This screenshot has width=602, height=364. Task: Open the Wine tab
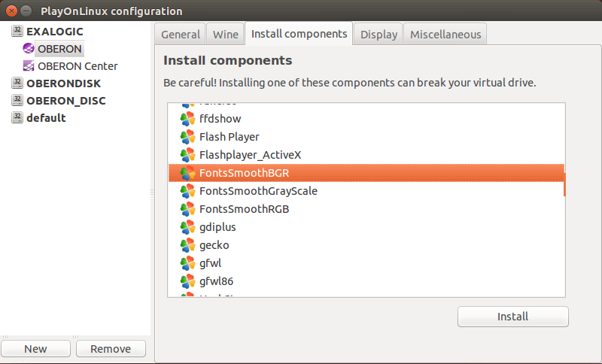point(226,35)
